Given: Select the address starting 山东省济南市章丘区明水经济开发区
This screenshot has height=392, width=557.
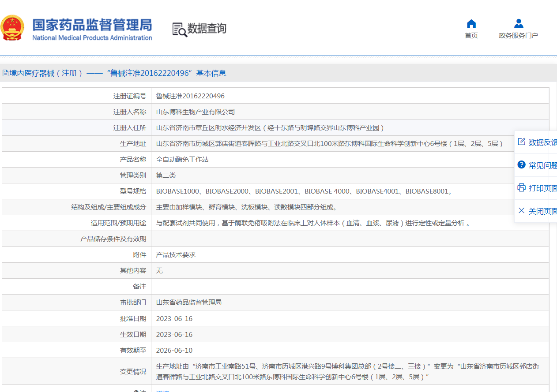Looking at the screenshot, I should pyautogui.click(x=271, y=127).
